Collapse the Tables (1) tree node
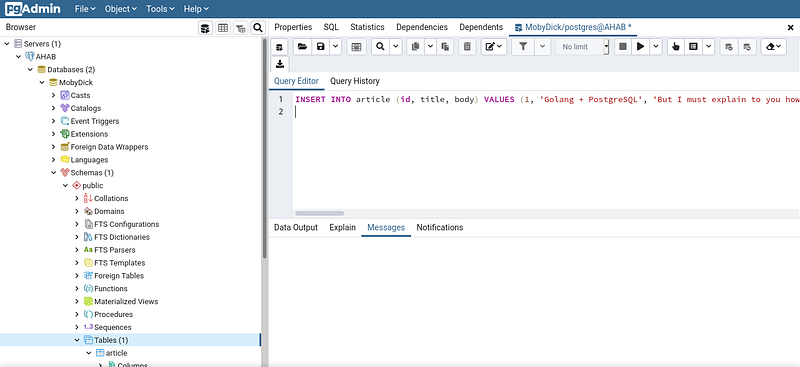This screenshot has width=800, height=367. pyautogui.click(x=77, y=340)
